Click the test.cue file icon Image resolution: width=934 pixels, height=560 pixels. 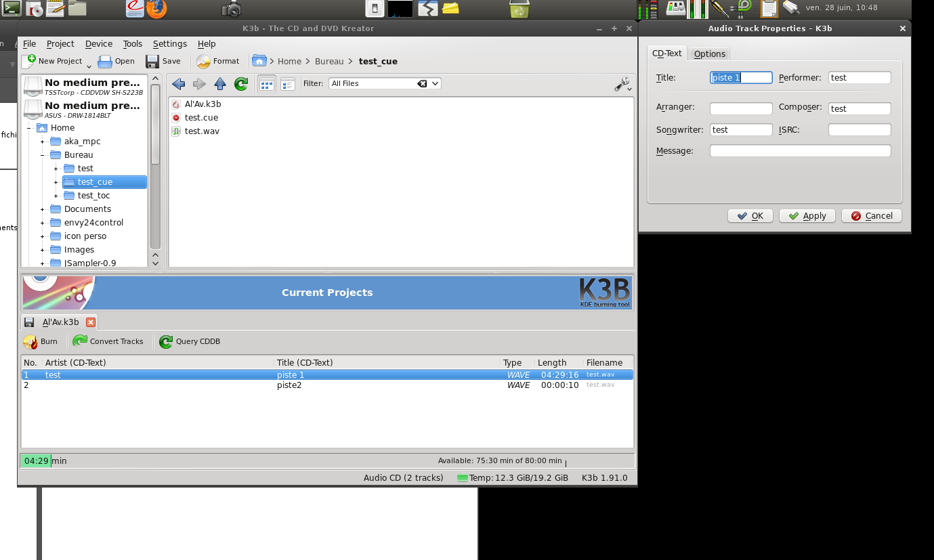tap(176, 118)
